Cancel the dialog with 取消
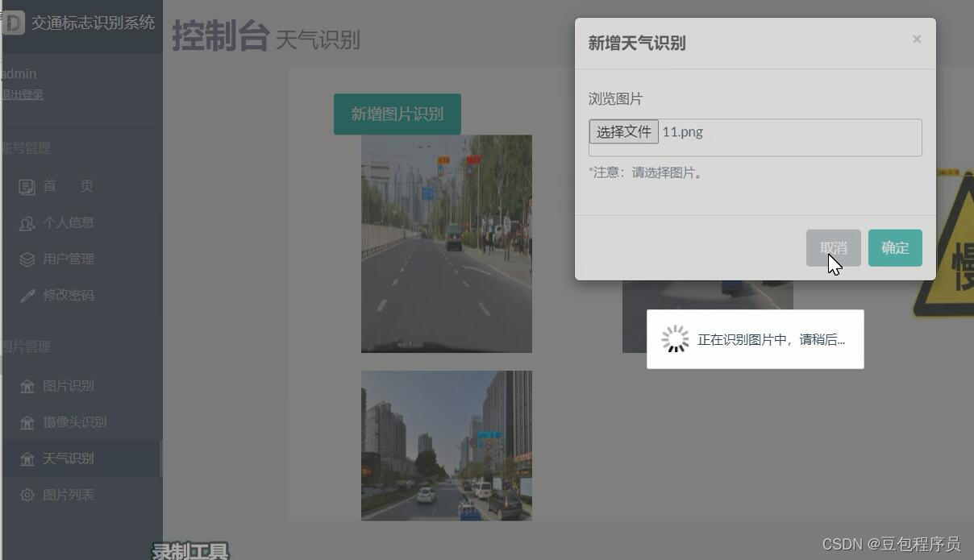The height and width of the screenshot is (560, 974). click(833, 247)
